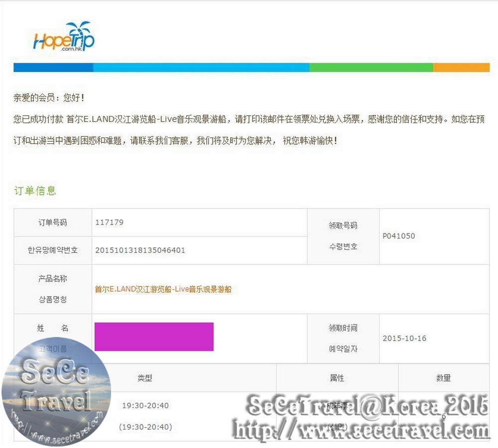Select reservation number 2015101318135046401
The width and height of the screenshot is (498, 448).
click(140, 250)
